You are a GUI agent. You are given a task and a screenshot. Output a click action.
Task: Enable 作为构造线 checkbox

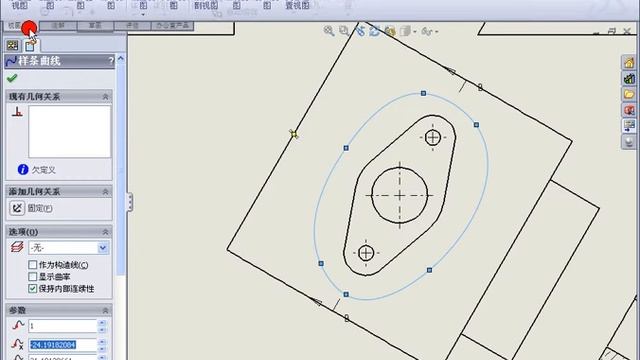(33, 265)
